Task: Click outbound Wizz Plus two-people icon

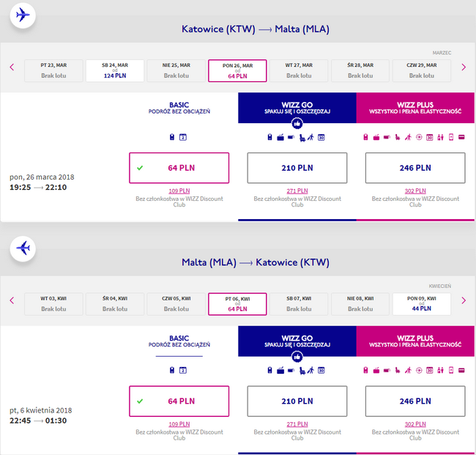Action: pos(440,137)
